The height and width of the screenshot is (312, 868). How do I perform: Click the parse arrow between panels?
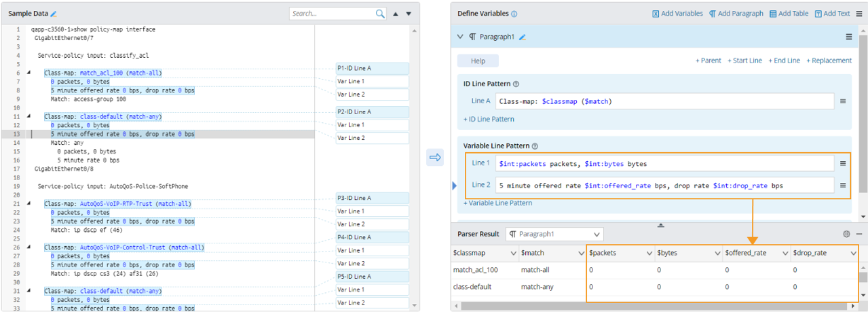(435, 158)
